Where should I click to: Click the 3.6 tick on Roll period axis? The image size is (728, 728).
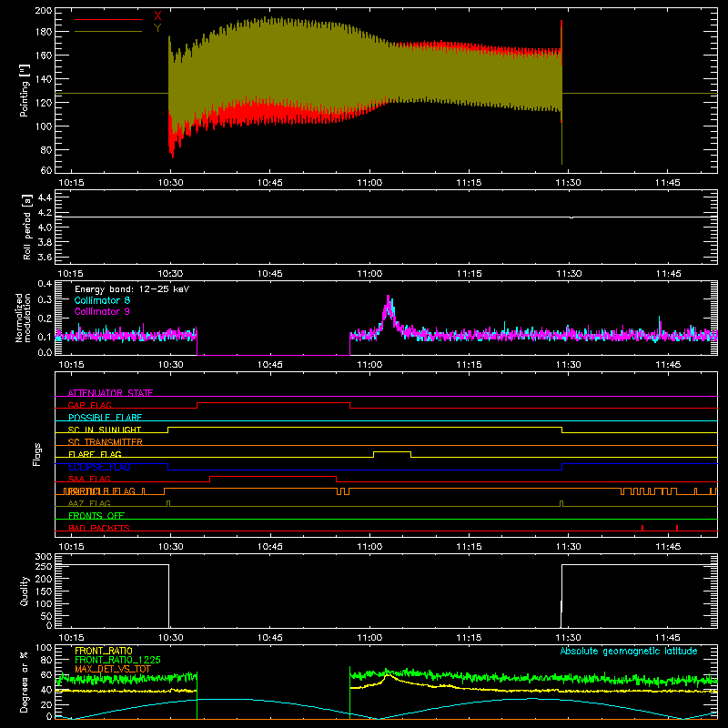click(45, 257)
